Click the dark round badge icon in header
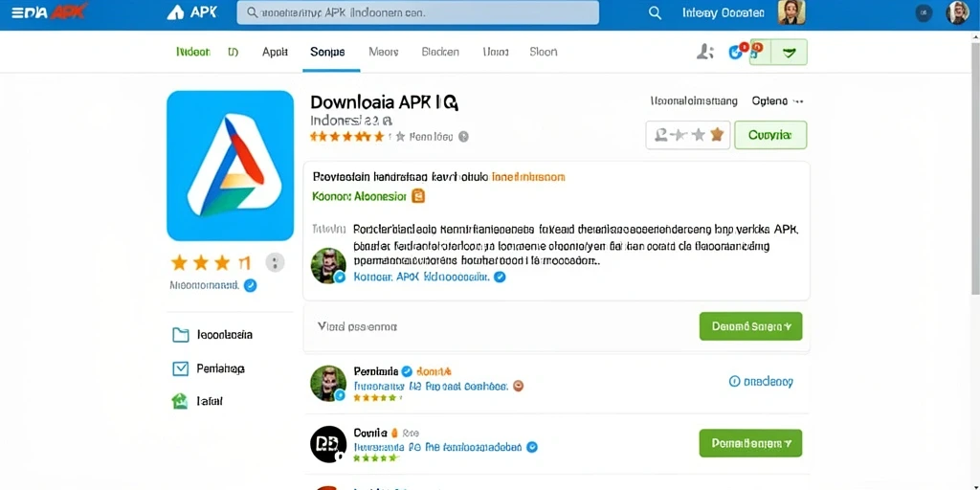This screenshot has width=980, height=490. (x=924, y=12)
